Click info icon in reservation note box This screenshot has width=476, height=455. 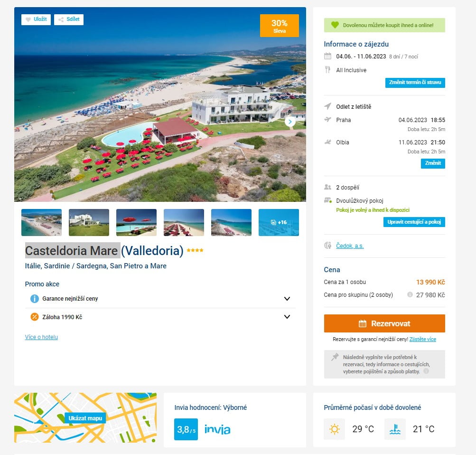pos(426,371)
